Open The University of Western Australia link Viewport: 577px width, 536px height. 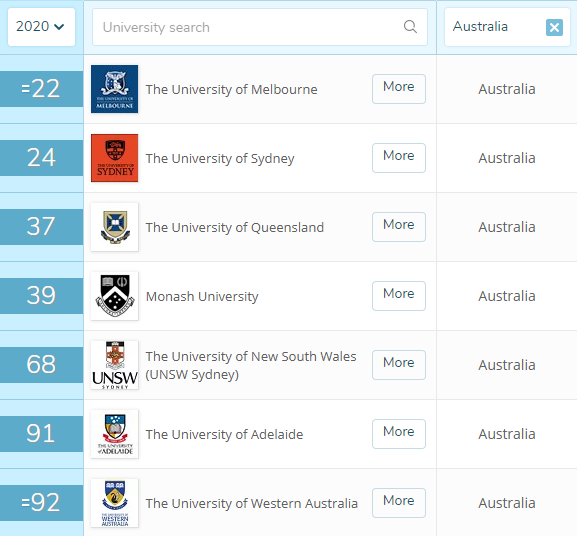click(252, 503)
